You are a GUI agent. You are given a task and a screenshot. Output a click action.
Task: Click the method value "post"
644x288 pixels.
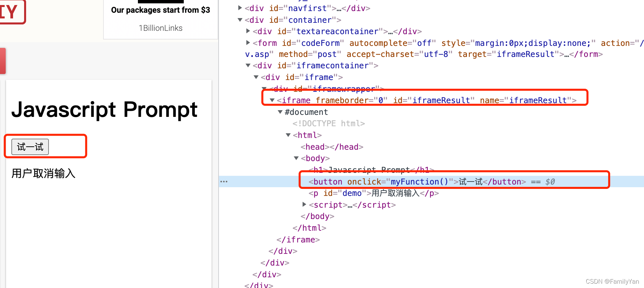pos(327,54)
